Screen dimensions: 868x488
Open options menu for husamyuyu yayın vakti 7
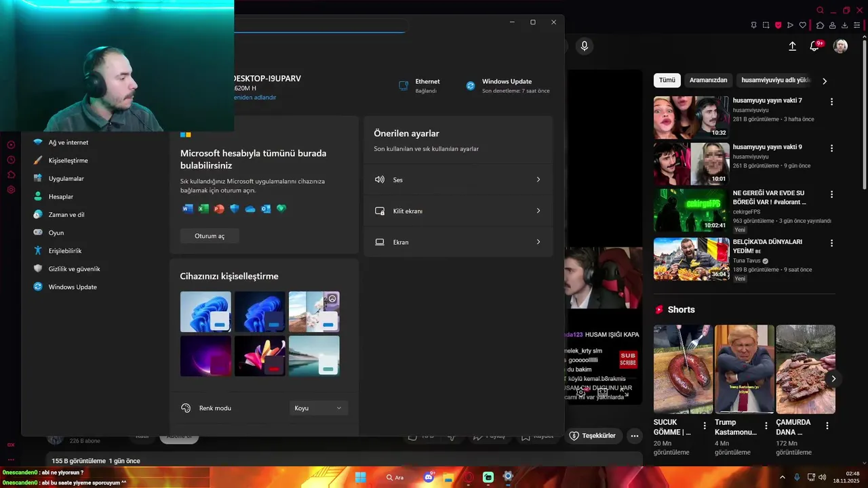point(831,102)
